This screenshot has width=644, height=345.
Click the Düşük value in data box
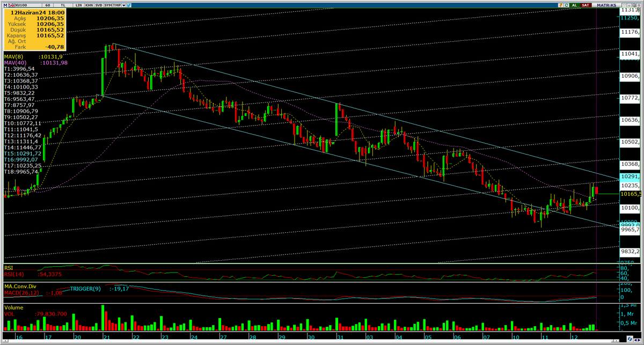[x=50, y=30]
